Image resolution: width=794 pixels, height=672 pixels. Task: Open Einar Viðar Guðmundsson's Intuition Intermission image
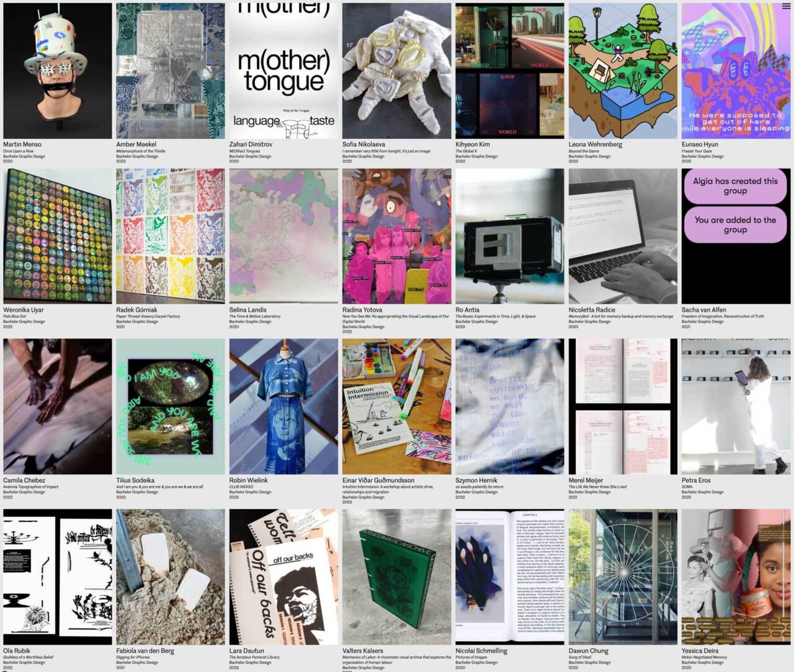[396, 406]
